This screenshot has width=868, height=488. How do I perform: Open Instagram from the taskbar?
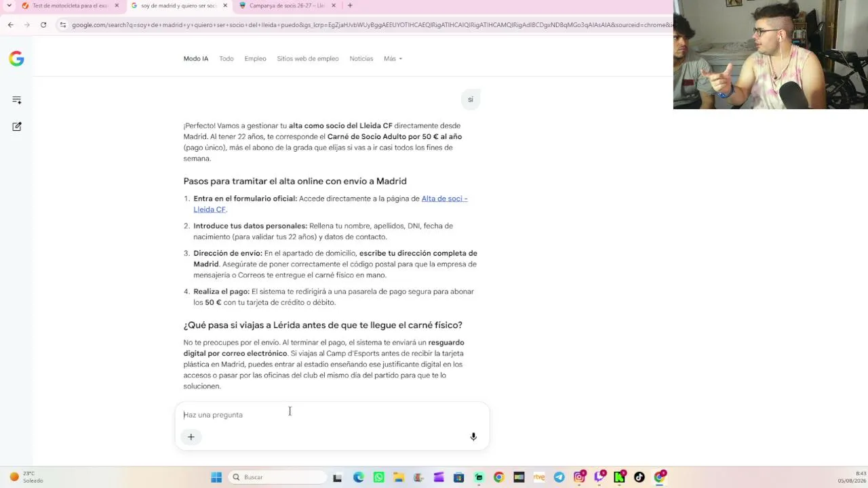[x=579, y=477]
